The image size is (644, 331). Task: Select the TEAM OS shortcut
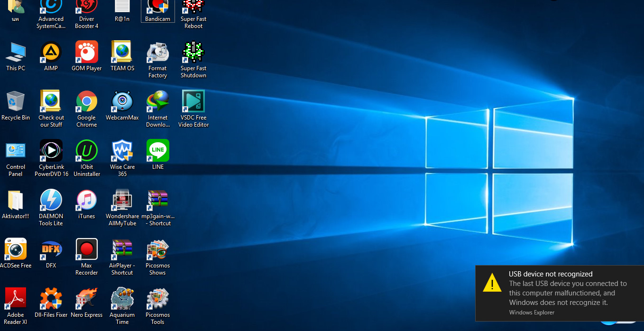tap(122, 52)
